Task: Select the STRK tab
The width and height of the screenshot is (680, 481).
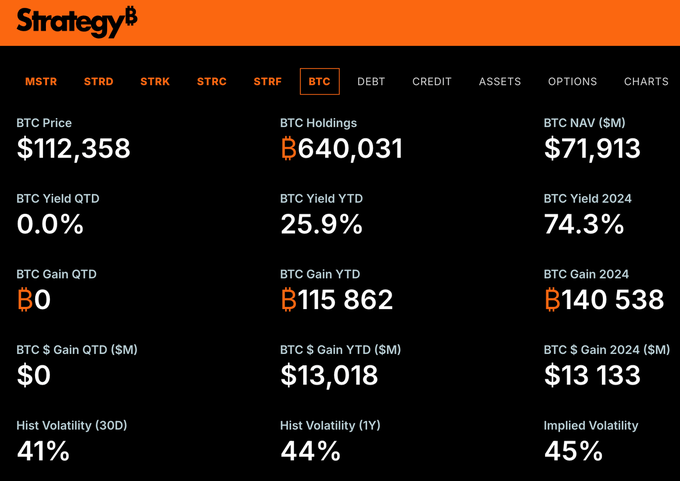Action: tap(155, 81)
